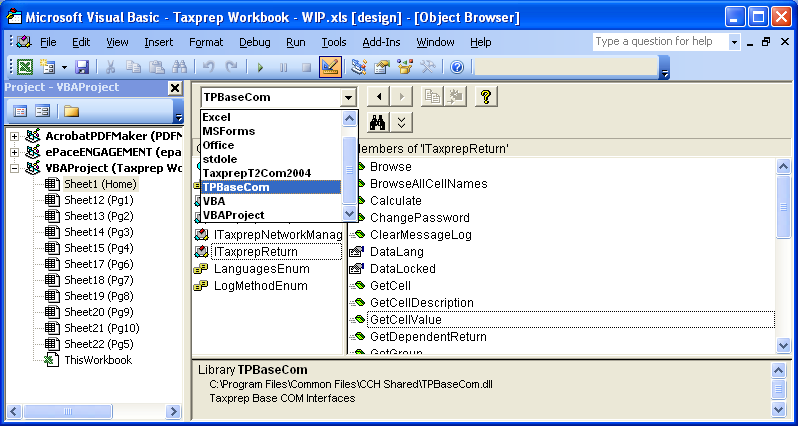Open the Add-Ins menu
The height and width of the screenshot is (426, 798).
point(382,42)
